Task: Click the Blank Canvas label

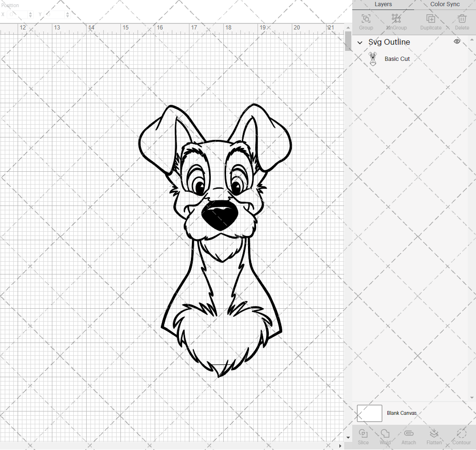Action: [402, 413]
